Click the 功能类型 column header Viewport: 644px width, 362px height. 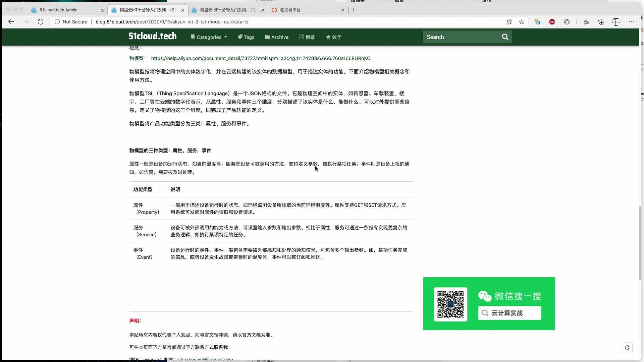click(143, 189)
